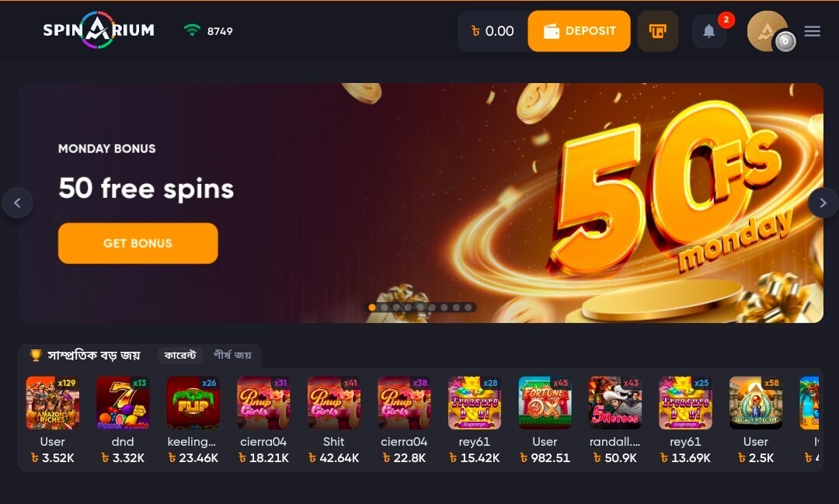Screen dimensions: 839x504
Task: Open the notifications bell
Action: click(x=709, y=31)
